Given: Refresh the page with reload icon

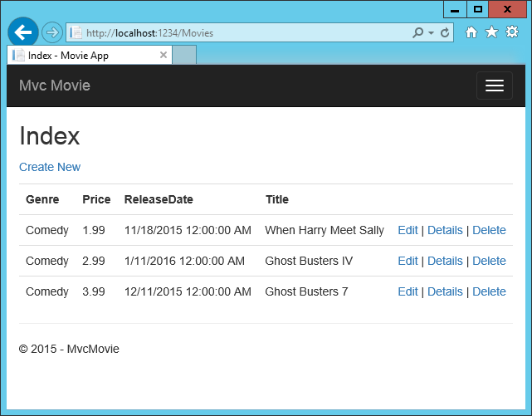Looking at the screenshot, I should click(x=445, y=32).
